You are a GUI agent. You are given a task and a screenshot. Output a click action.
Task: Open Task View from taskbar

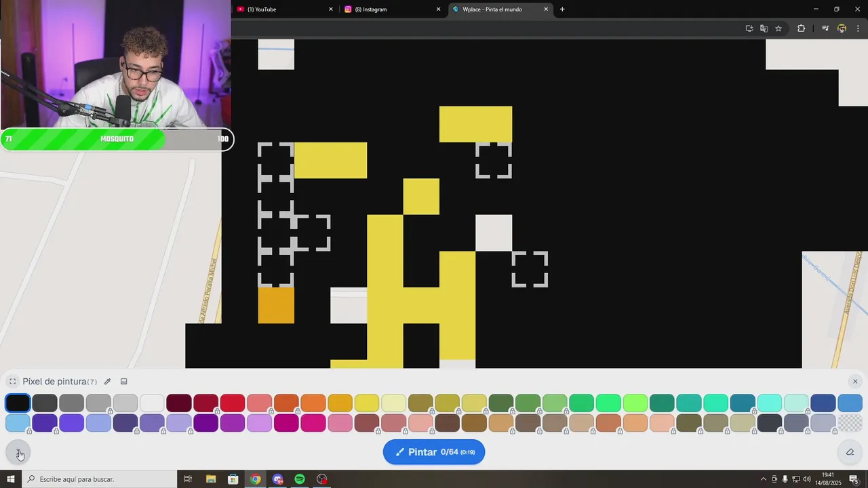click(188, 479)
